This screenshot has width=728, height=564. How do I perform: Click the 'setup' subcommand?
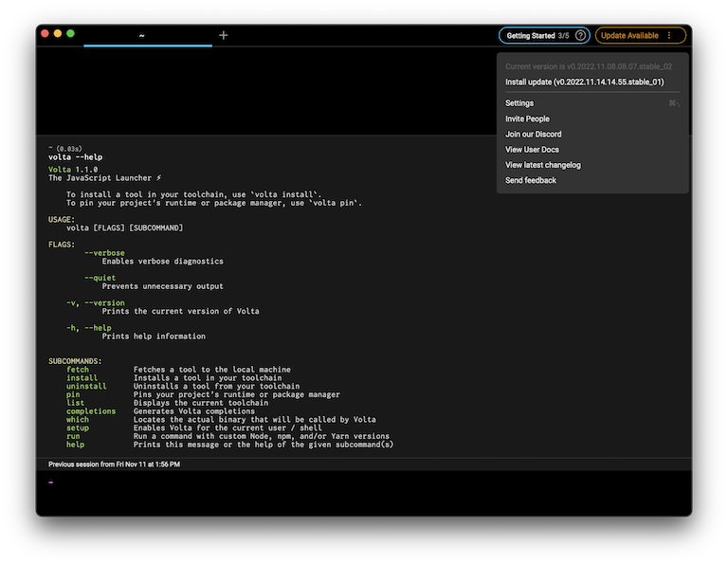tap(78, 428)
